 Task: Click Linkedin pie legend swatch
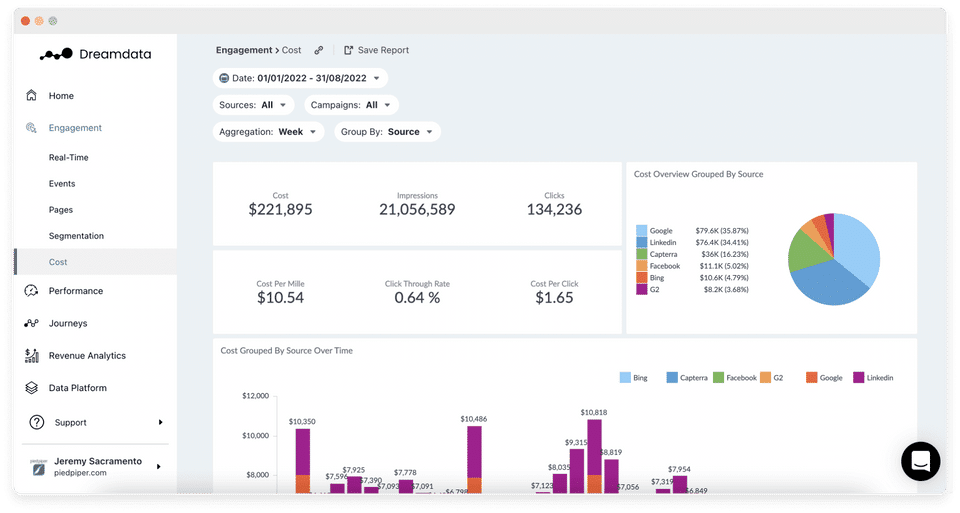click(641, 242)
